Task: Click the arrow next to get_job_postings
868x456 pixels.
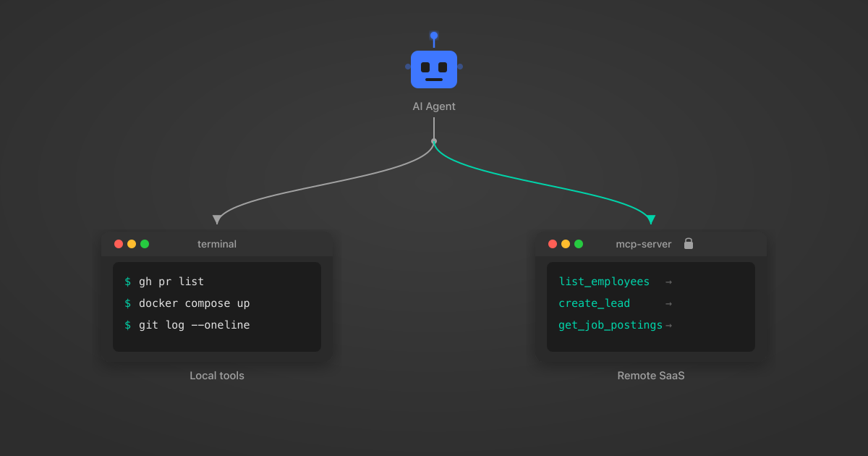Action: point(668,326)
